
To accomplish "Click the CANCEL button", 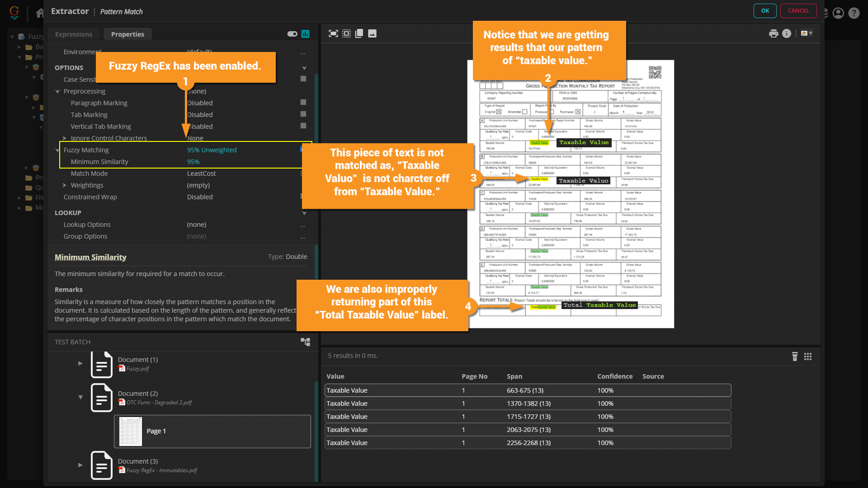I will click(x=798, y=11).
